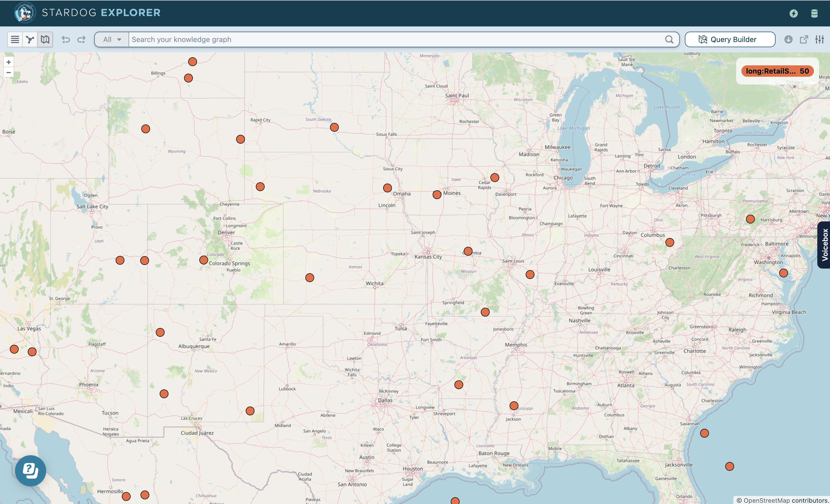
Task: Click the lightning bolt icon in the header
Action: click(794, 13)
